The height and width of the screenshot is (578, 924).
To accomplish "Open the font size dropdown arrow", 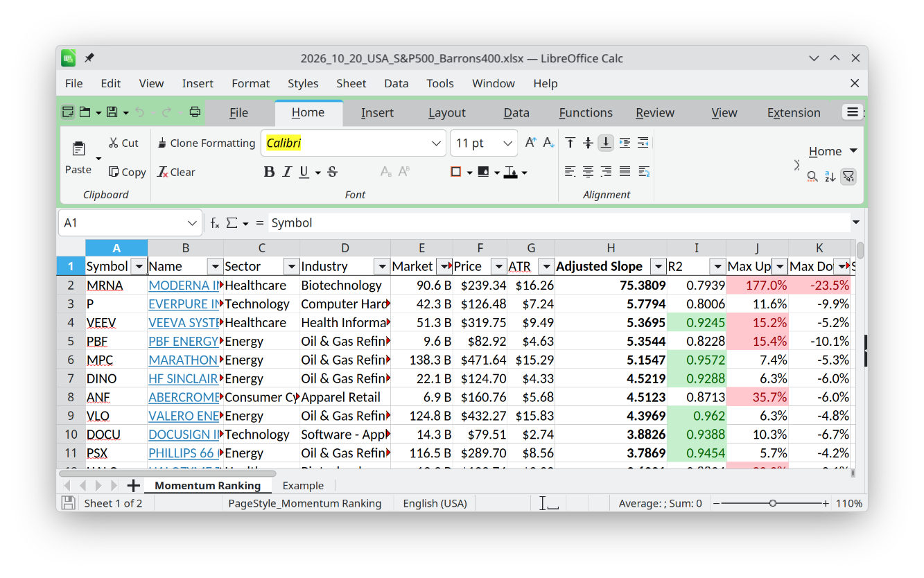I will click(x=508, y=143).
